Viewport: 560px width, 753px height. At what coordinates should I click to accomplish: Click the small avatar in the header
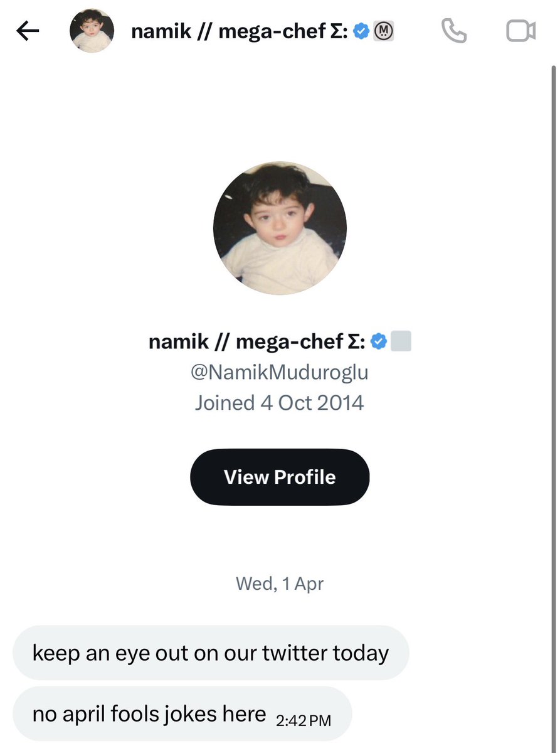(x=92, y=31)
